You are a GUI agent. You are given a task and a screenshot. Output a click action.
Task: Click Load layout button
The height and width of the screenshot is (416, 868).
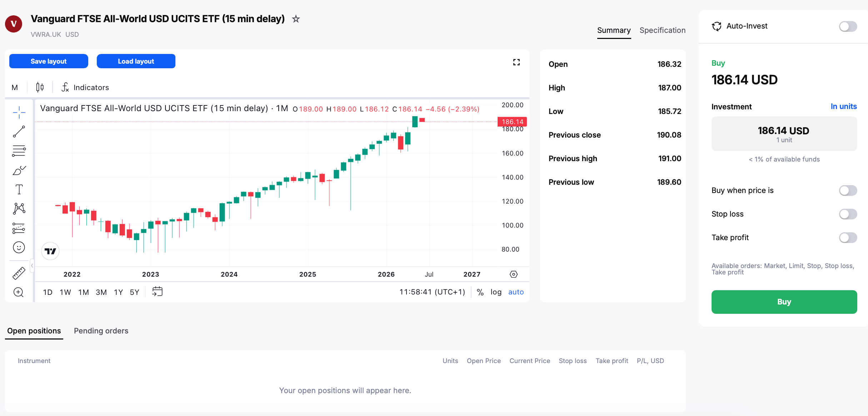click(x=136, y=61)
